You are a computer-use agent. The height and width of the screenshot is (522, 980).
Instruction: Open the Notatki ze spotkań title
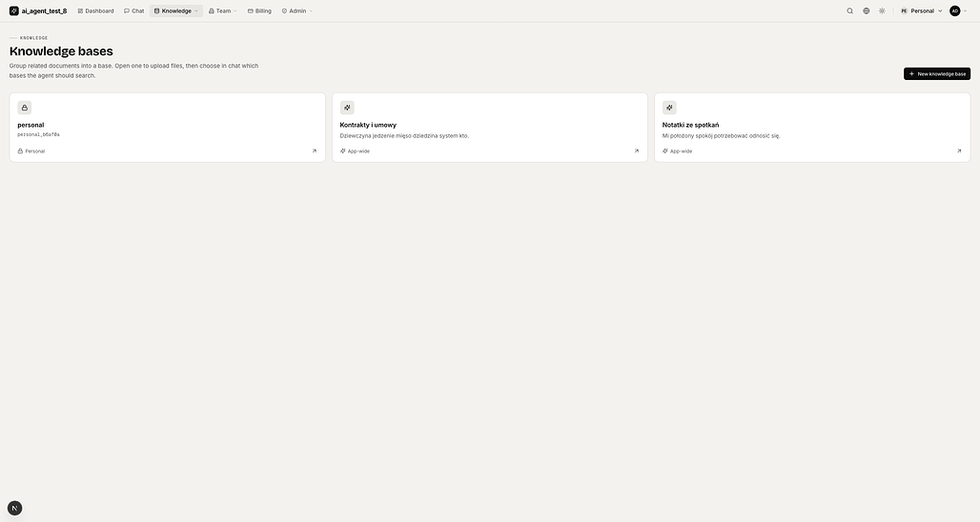pos(690,125)
